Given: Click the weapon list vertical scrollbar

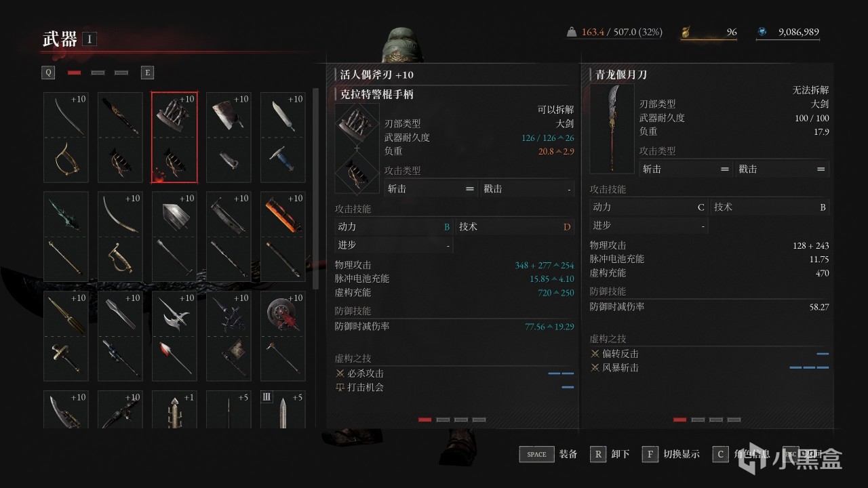Looking at the screenshot, I should [x=315, y=188].
